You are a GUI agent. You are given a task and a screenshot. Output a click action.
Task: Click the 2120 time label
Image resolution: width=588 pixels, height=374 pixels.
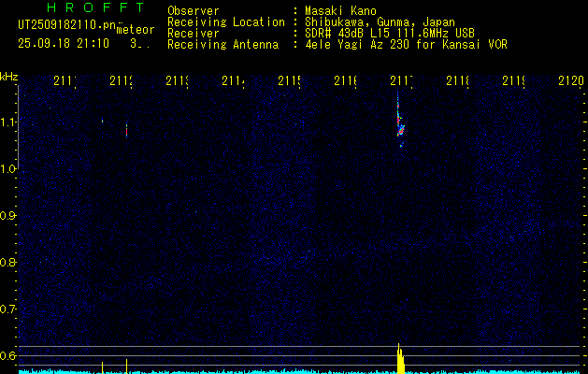(571, 80)
